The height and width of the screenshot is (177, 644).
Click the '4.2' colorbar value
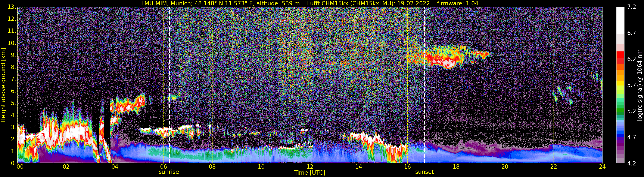pyautogui.click(x=632, y=163)
